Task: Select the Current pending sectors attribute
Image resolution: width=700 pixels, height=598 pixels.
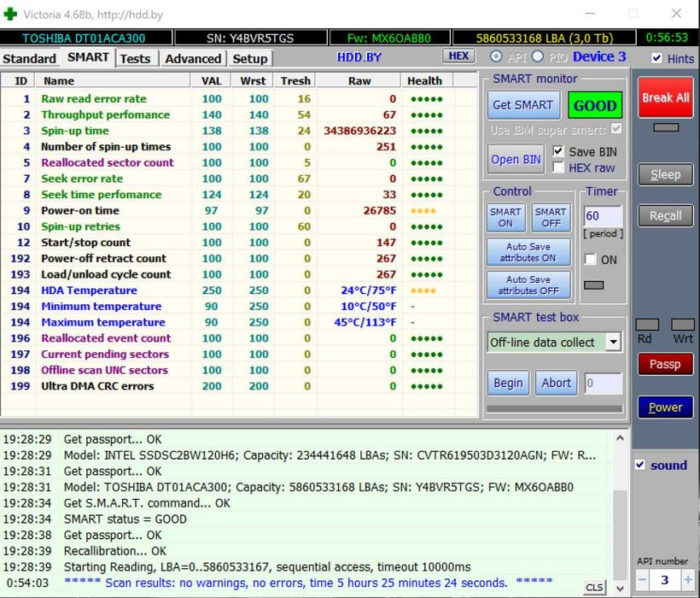Action: point(239,355)
